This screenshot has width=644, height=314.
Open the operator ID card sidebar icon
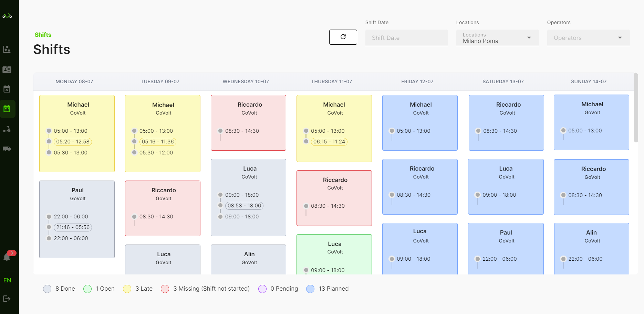tap(7, 69)
